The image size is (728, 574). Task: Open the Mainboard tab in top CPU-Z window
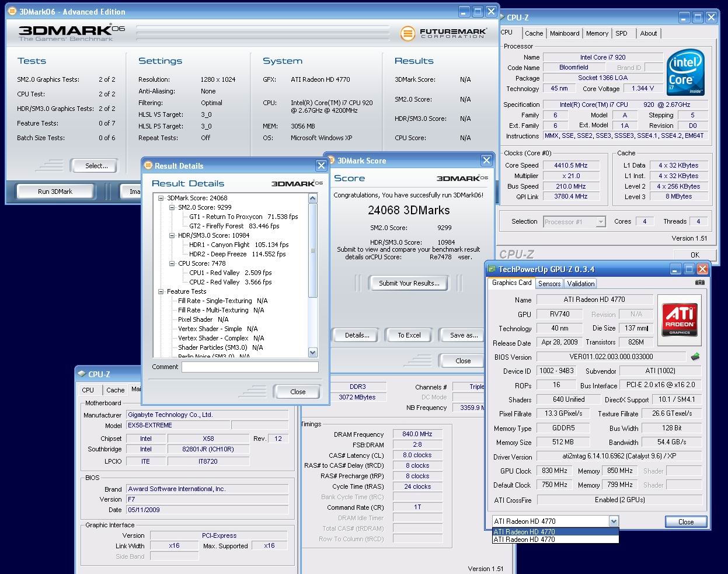point(565,33)
